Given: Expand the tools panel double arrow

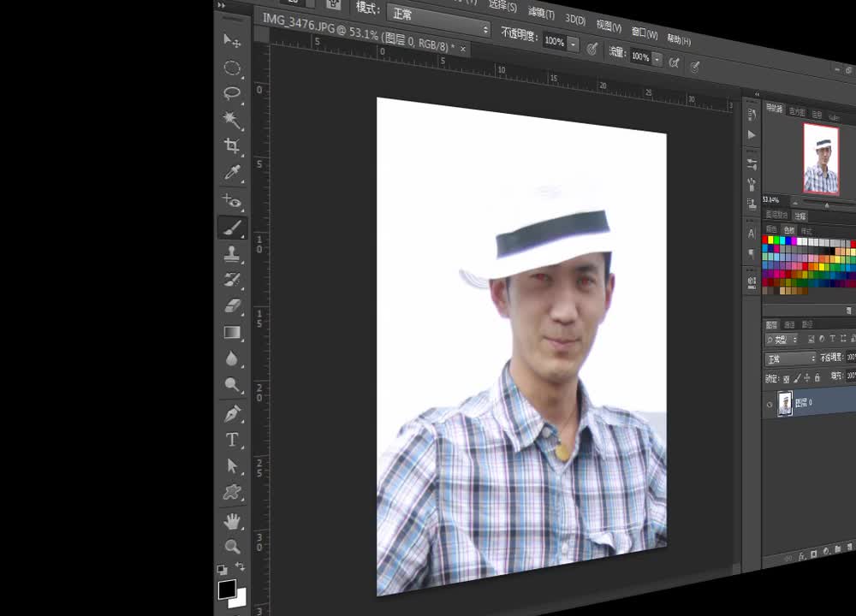Looking at the screenshot, I should [221, 5].
